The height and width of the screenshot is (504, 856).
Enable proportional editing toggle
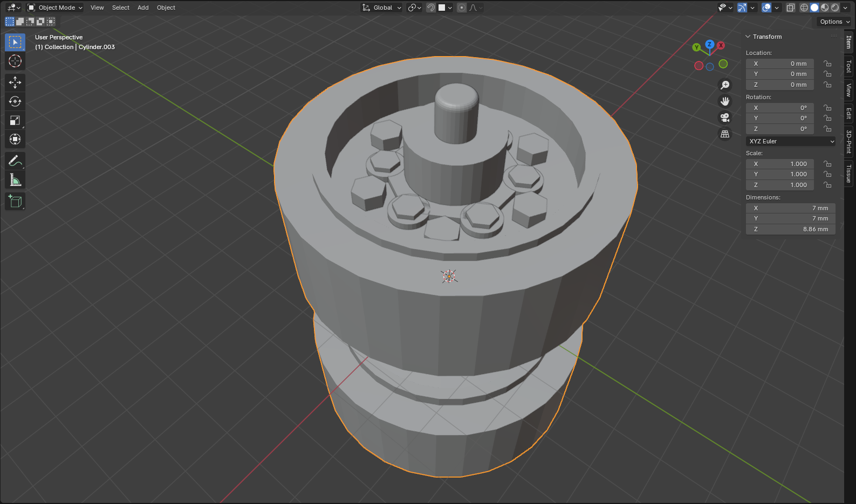pos(462,8)
